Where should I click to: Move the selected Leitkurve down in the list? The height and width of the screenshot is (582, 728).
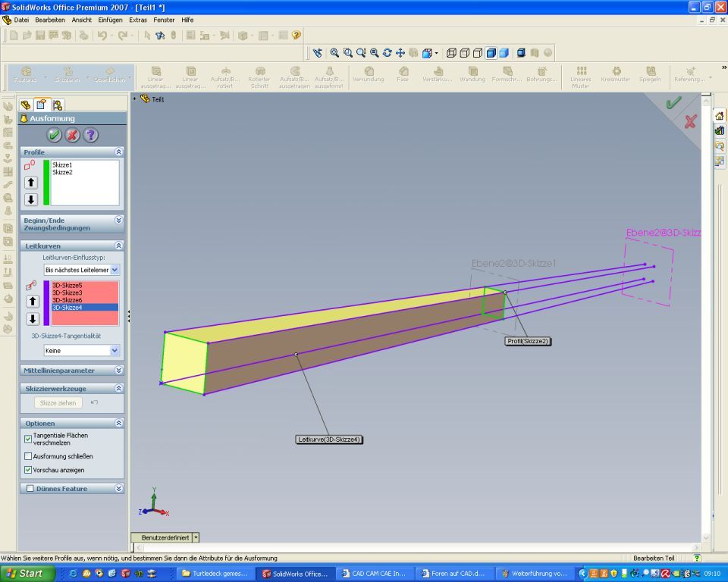coord(31,319)
